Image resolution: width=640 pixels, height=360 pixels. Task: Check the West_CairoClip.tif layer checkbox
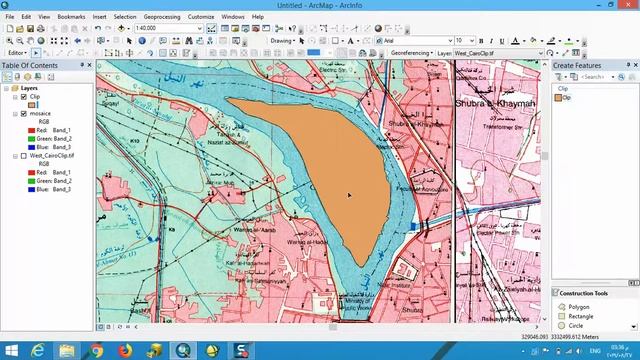pyautogui.click(x=24, y=156)
